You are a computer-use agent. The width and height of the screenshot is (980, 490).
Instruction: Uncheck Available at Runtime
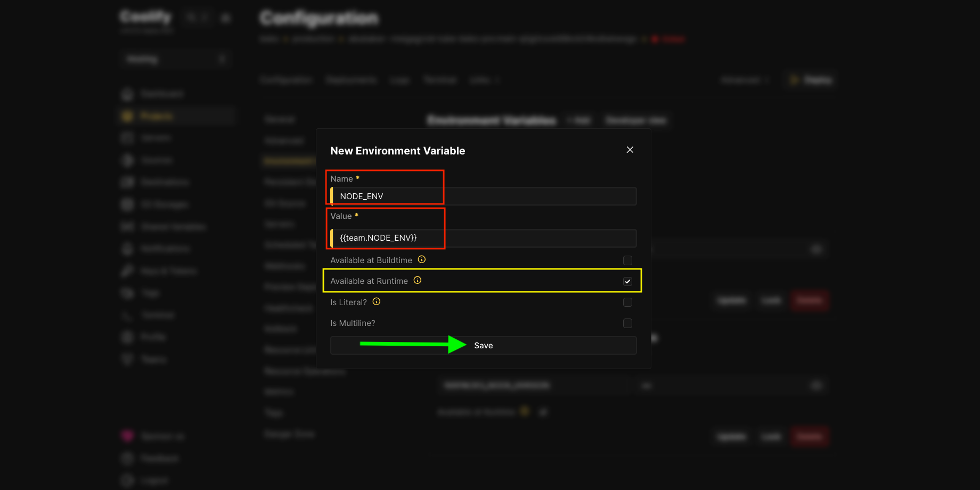[x=627, y=281]
